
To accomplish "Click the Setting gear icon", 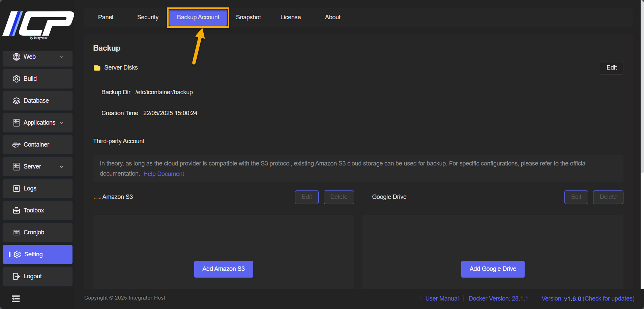I will point(17,254).
